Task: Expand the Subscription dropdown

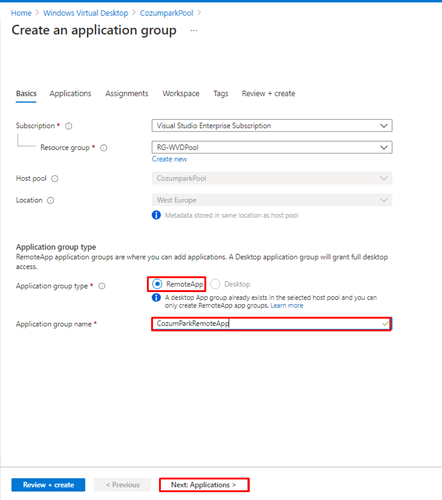Action: [x=272, y=126]
